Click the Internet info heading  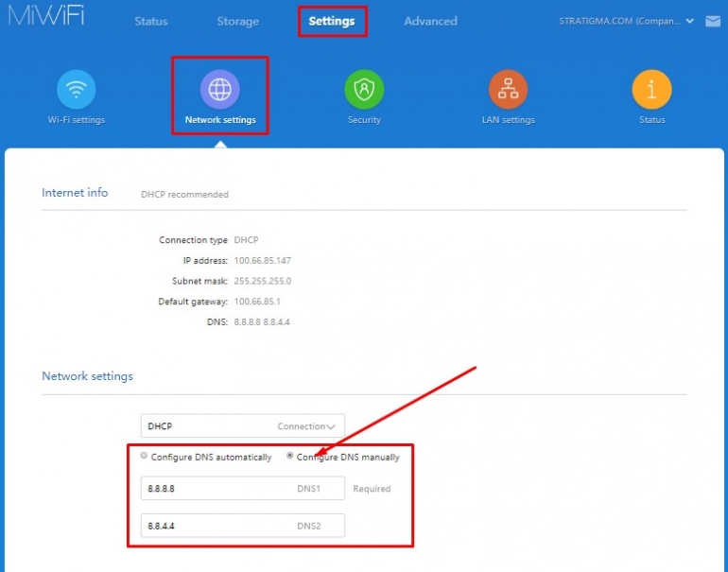click(75, 193)
